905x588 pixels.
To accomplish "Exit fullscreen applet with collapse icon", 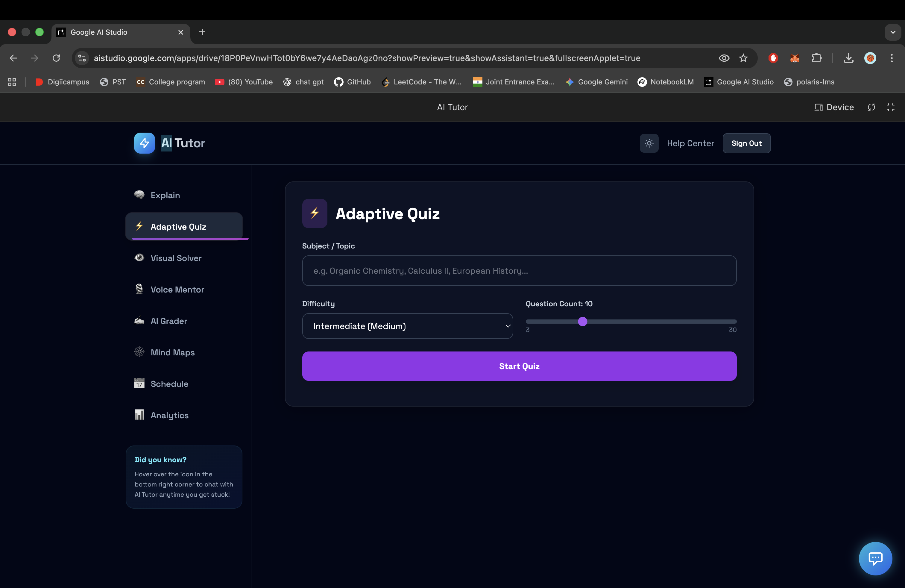I will tap(890, 107).
